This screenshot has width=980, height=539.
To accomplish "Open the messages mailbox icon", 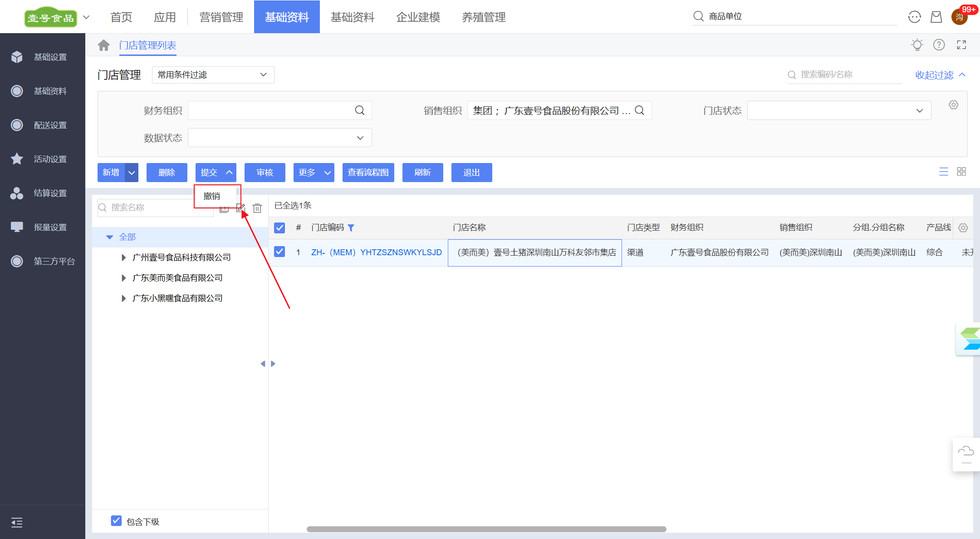I will [x=936, y=17].
